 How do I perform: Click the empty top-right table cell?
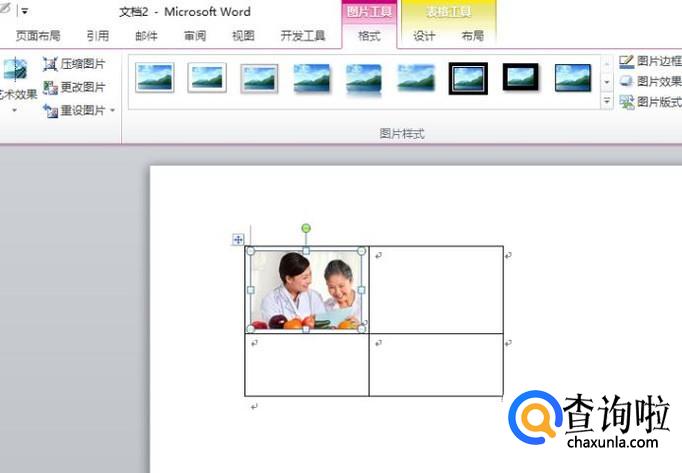click(436, 290)
